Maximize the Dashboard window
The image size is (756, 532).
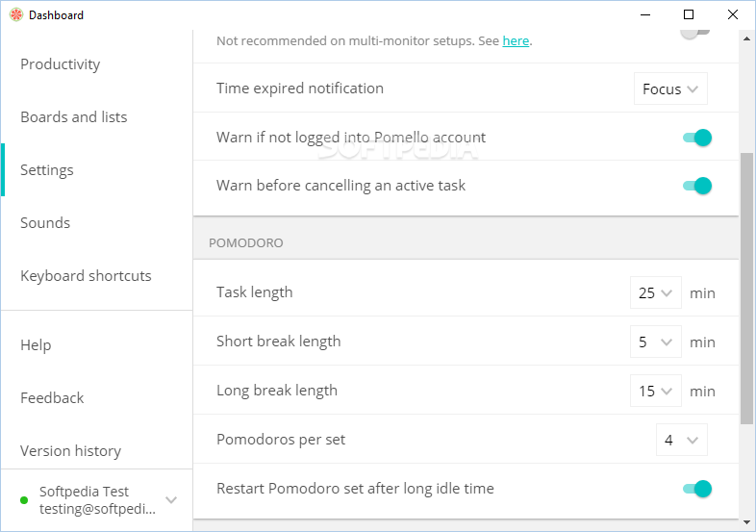point(689,15)
